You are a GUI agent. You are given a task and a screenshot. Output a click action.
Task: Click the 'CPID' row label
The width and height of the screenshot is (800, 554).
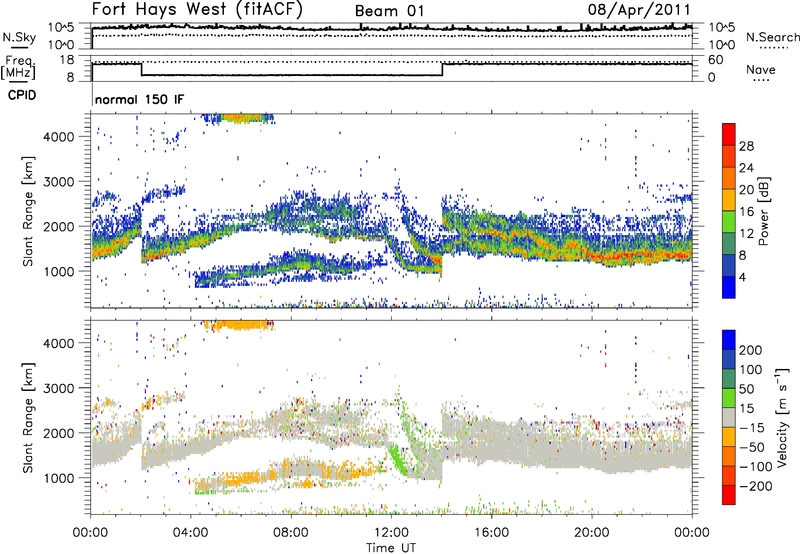[x=22, y=95]
